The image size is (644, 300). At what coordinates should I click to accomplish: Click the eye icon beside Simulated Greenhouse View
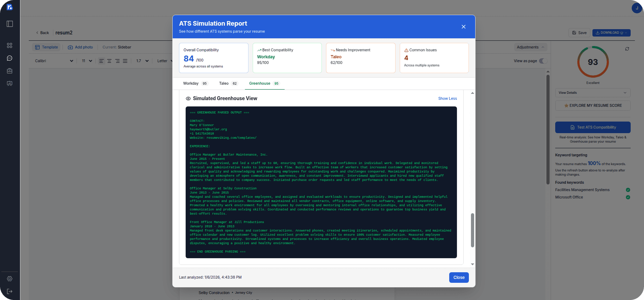pos(188,98)
